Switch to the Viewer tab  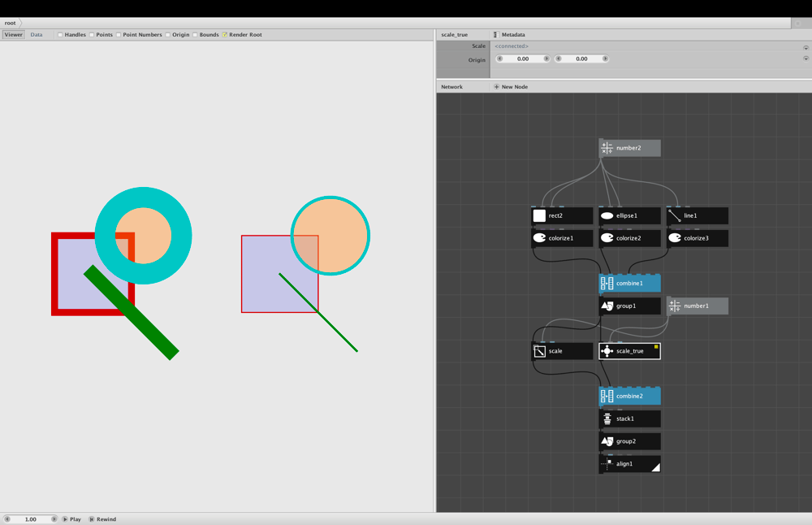click(x=14, y=35)
